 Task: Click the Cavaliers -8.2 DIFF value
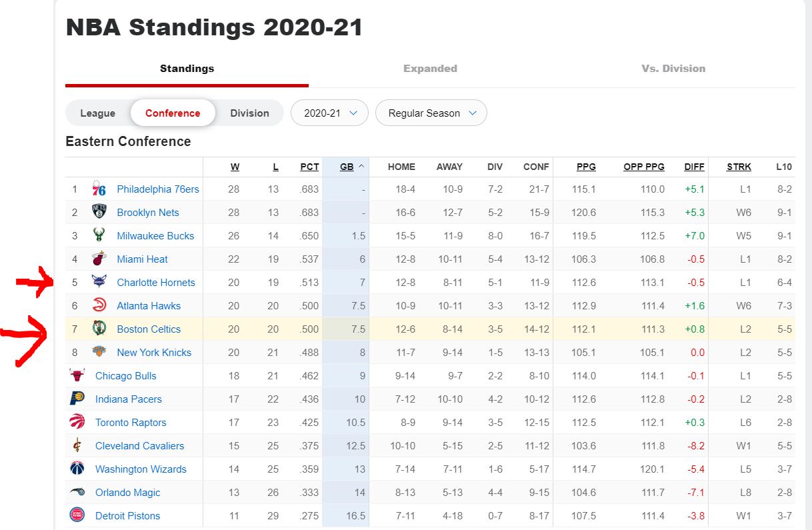point(696,446)
